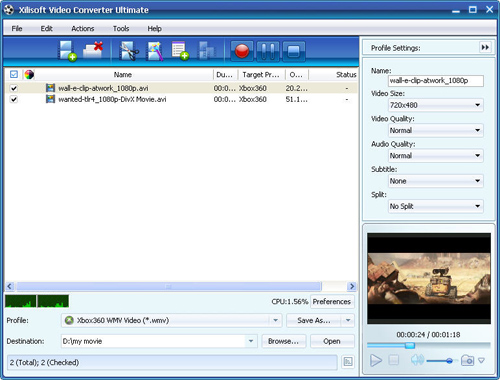The width and height of the screenshot is (500, 380).
Task: Open the Video Quality dropdown
Action: pyautogui.click(x=436, y=130)
